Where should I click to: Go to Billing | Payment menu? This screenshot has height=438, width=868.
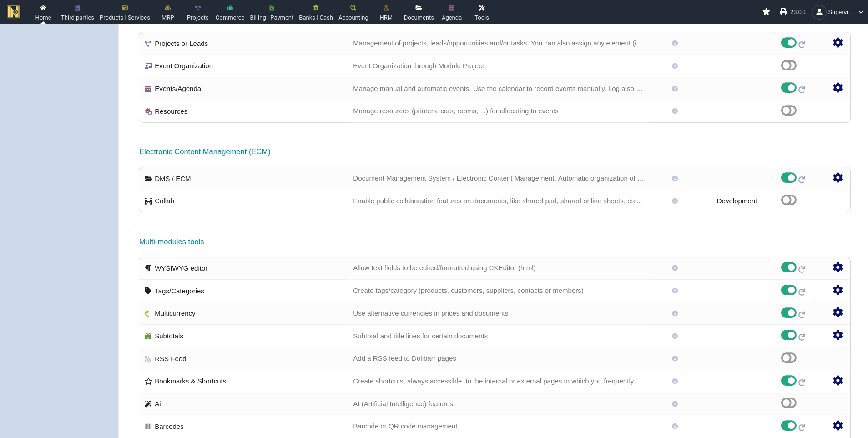[272, 12]
